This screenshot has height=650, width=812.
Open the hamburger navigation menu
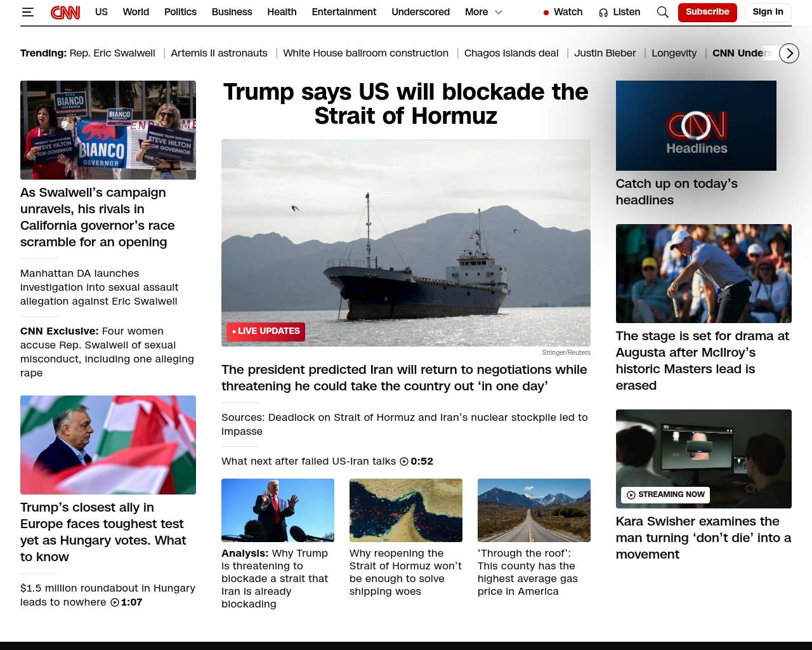[27, 12]
